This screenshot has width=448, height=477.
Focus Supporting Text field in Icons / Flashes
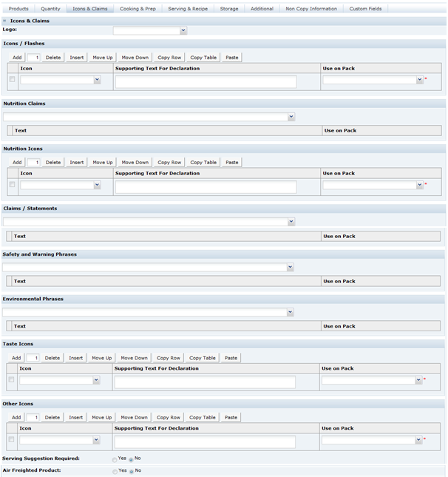206,82
